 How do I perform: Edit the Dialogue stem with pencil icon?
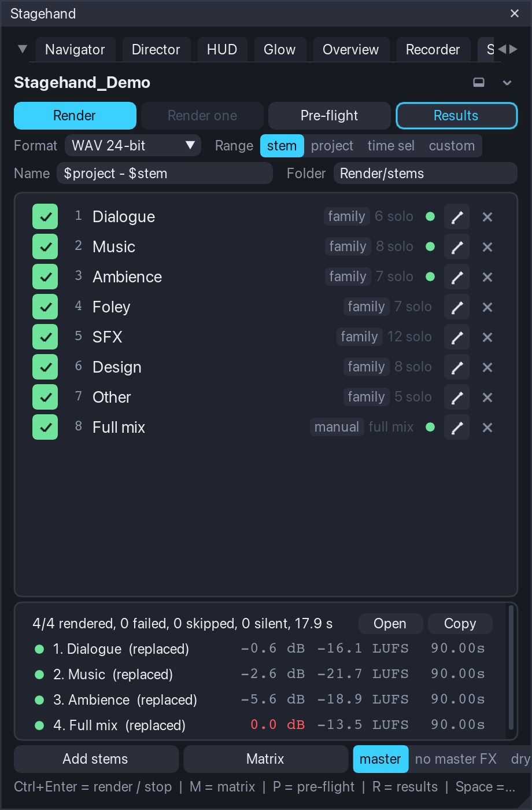coord(457,217)
